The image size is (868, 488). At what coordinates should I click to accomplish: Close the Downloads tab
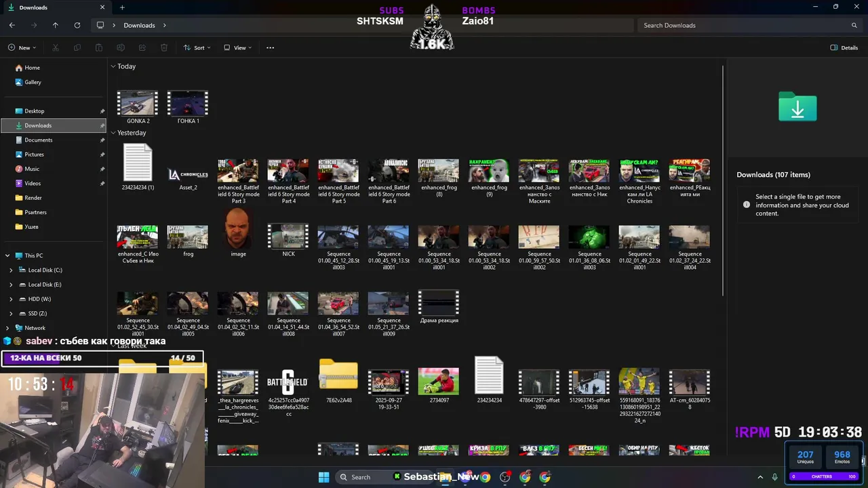pos(102,7)
